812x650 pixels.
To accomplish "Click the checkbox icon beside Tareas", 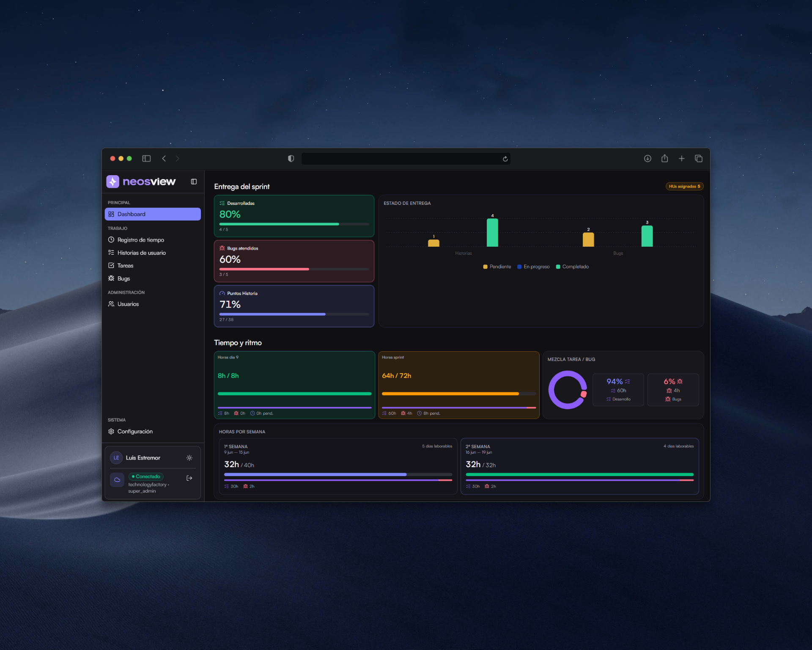I will tap(111, 266).
